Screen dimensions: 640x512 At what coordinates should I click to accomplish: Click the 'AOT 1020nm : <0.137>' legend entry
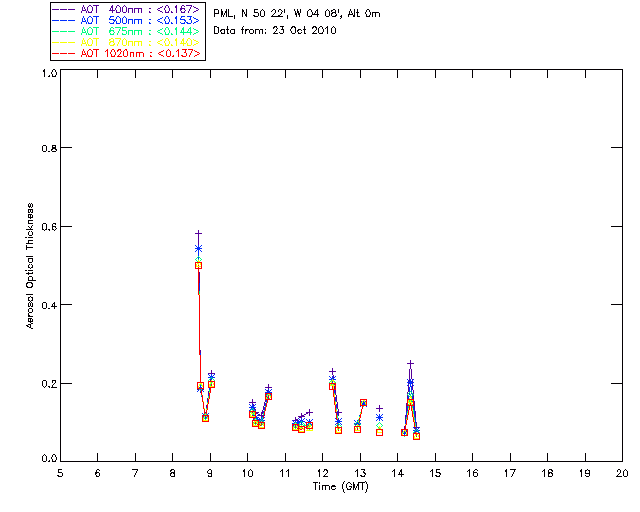tap(127, 53)
